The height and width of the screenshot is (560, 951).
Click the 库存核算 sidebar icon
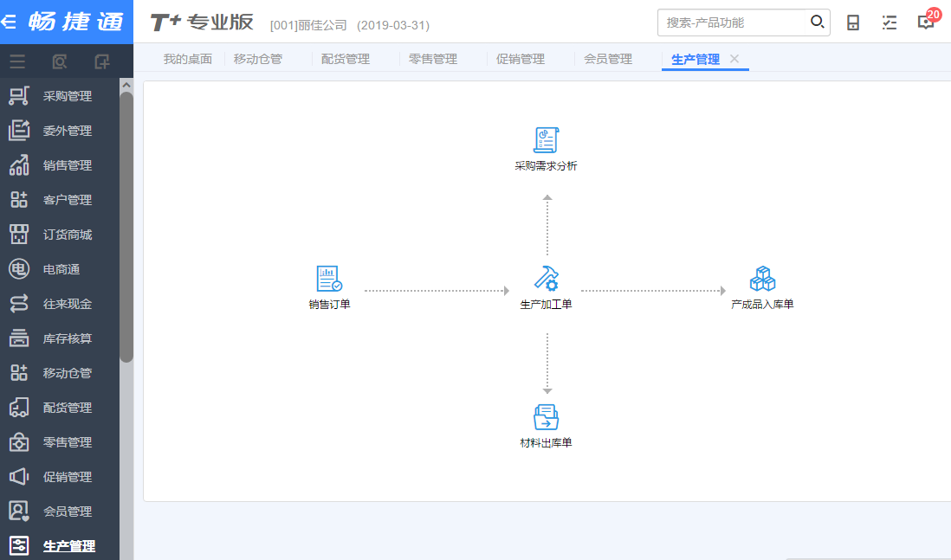coord(19,338)
